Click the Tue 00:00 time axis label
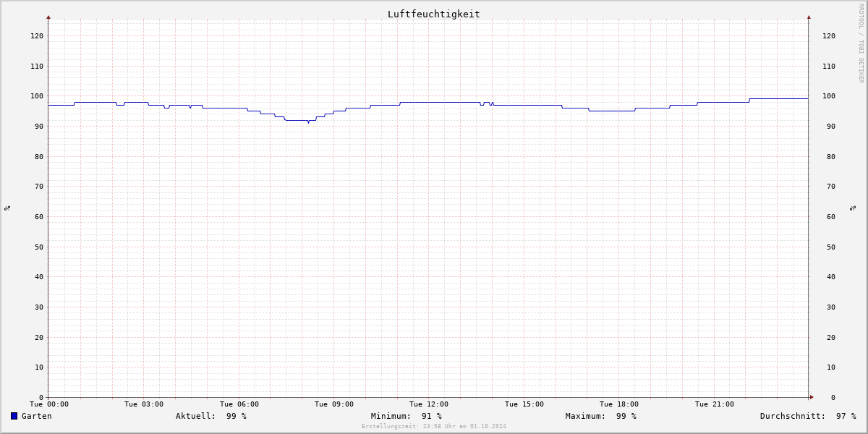The height and width of the screenshot is (434, 868). pos(49,404)
